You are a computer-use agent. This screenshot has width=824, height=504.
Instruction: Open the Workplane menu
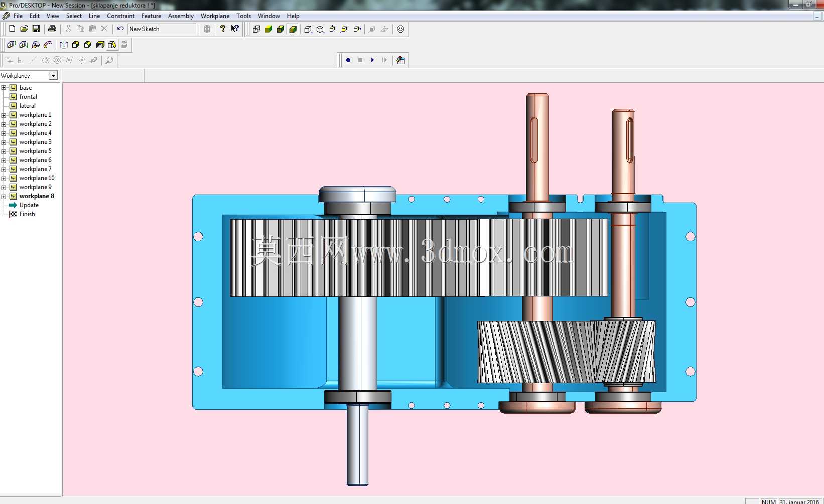[x=215, y=16]
